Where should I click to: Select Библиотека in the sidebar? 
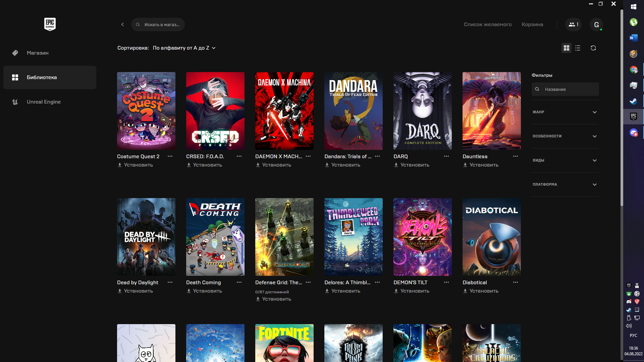coord(50,77)
